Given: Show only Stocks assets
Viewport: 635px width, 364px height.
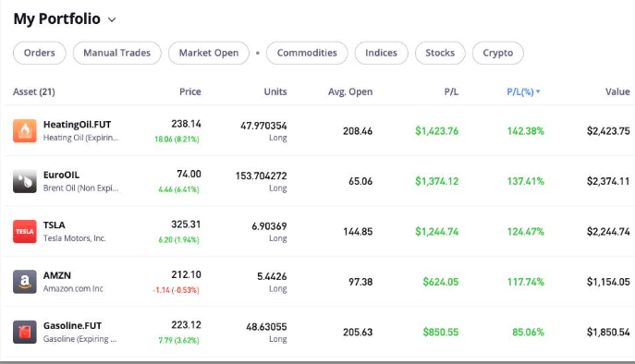Looking at the screenshot, I should (440, 53).
